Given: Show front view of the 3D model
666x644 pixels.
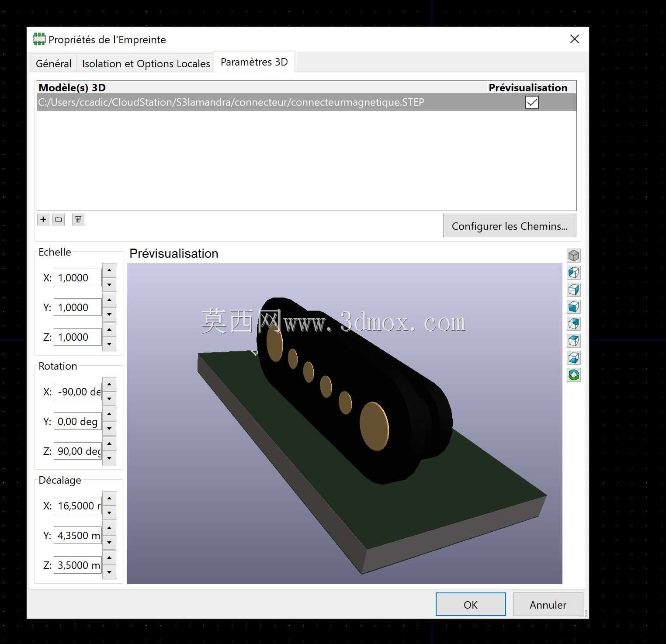Looking at the screenshot, I should (574, 307).
